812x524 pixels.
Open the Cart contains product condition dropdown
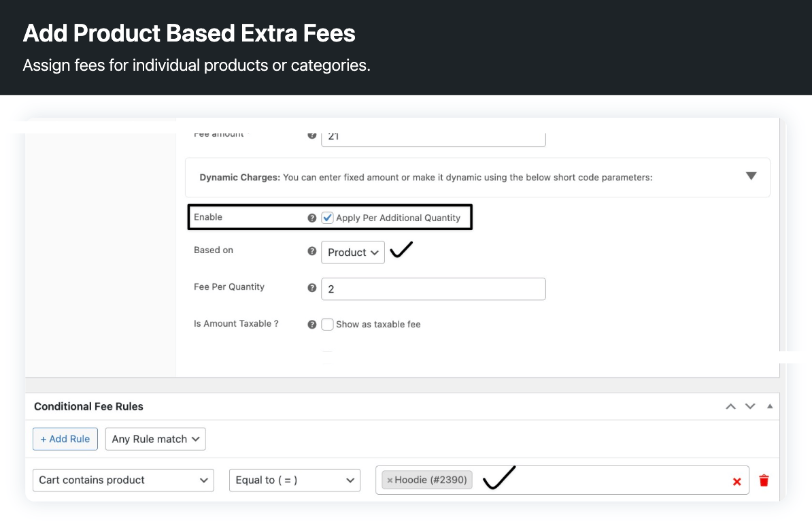coord(123,480)
